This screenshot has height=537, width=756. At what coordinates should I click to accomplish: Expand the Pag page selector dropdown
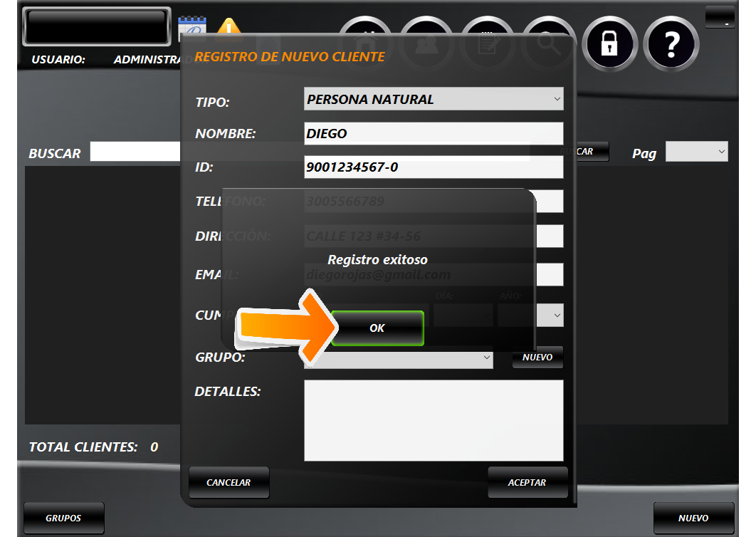(x=721, y=152)
